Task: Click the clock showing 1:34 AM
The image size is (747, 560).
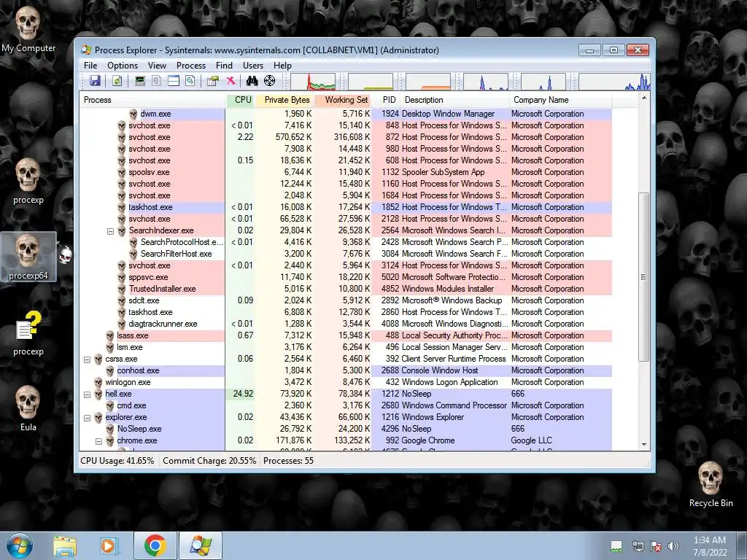Action: [x=710, y=546]
